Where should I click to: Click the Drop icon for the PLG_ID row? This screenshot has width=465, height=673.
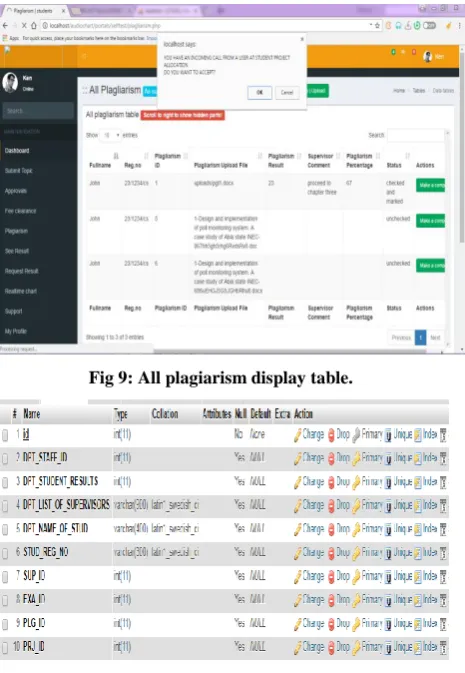331,624
